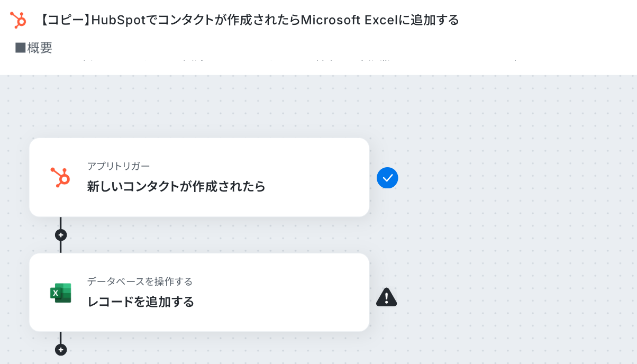Click the black warning triangle icon
Viewport: 637px width, 364px height.
click(x=387, y=297)
